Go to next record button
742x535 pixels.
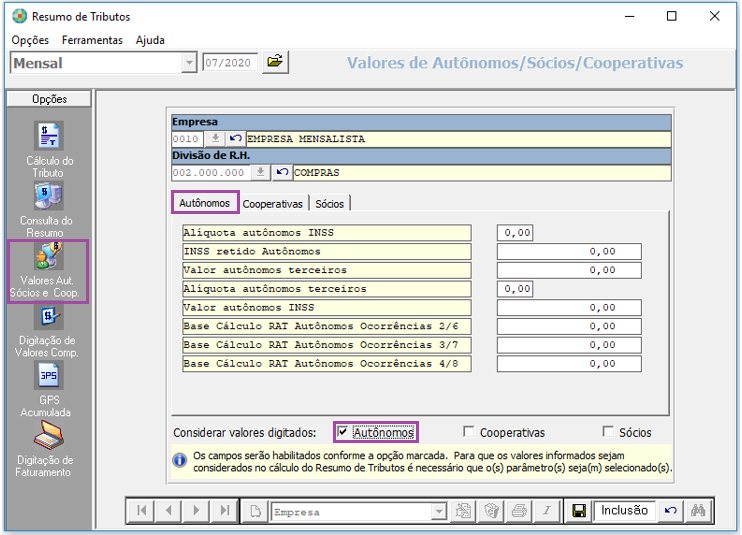[196, 510]
